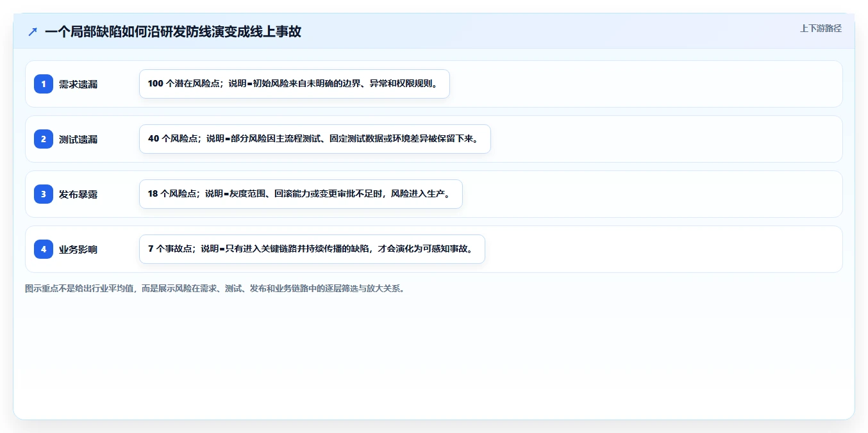Select the 发布暴露 stage label

pos(78,194)
